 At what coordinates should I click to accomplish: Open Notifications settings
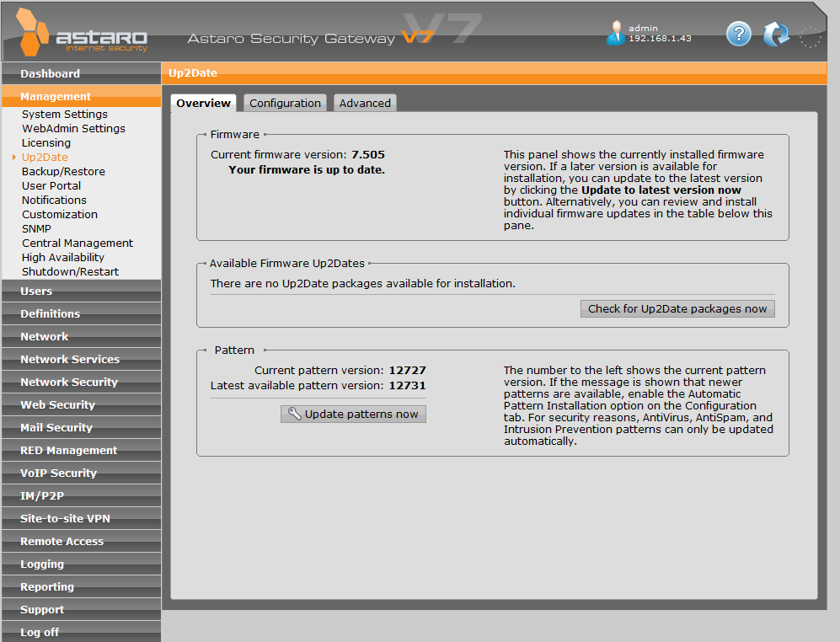[54, 200]
